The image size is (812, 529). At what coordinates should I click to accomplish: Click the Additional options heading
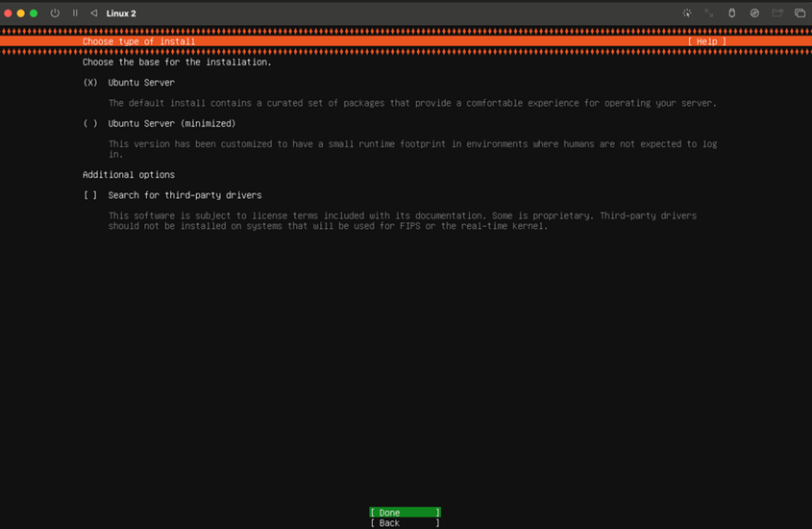[129, 175]
